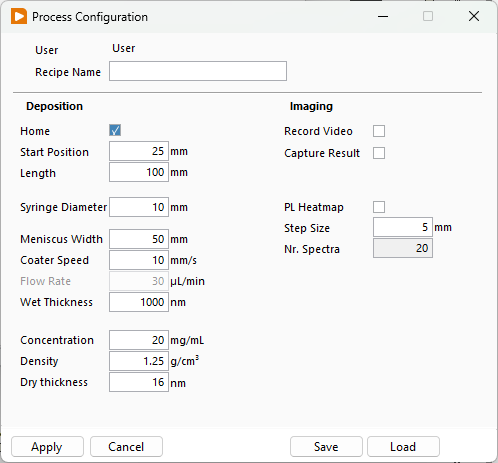This screenshot has height=463, width=498.
Task: Enable the Capture Result checkbox
Action: point(379,153)
